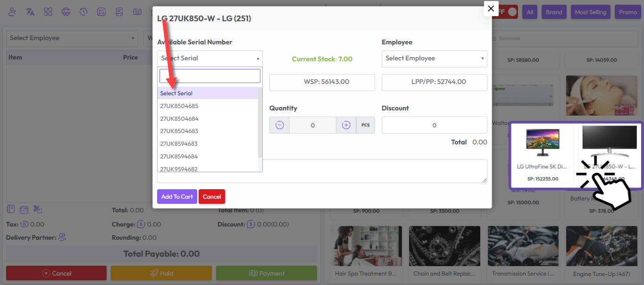Choose serial number 27UK8504684
Screen dimensions: 644x285
tap(208, 118)
